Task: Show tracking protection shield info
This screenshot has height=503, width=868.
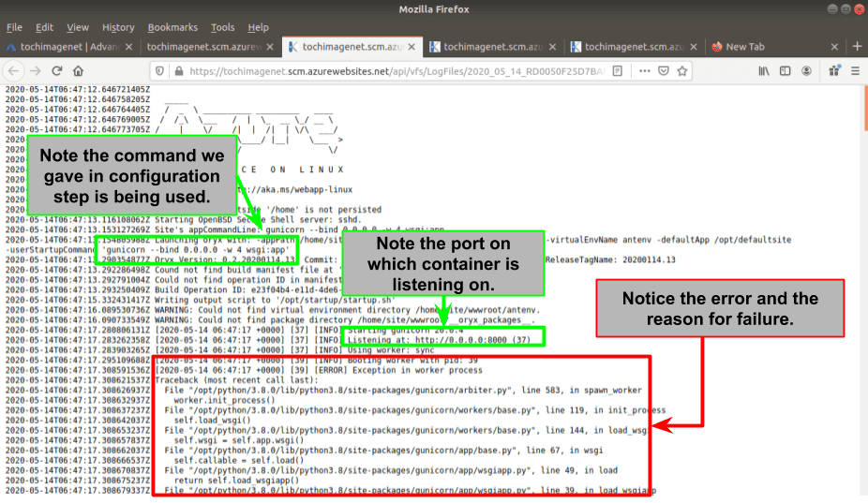Action: (x=160, y=71)
